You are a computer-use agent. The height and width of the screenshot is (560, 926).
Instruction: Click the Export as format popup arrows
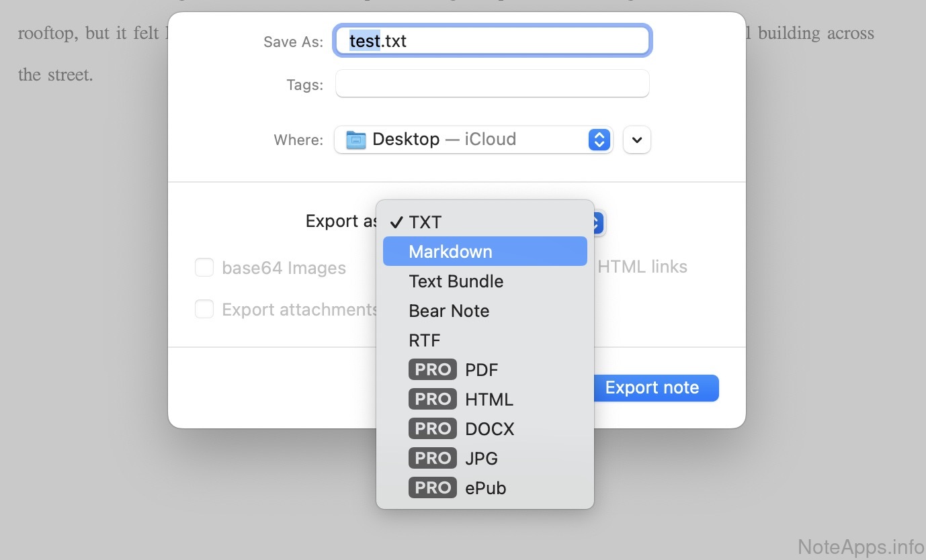coord(599,222)
